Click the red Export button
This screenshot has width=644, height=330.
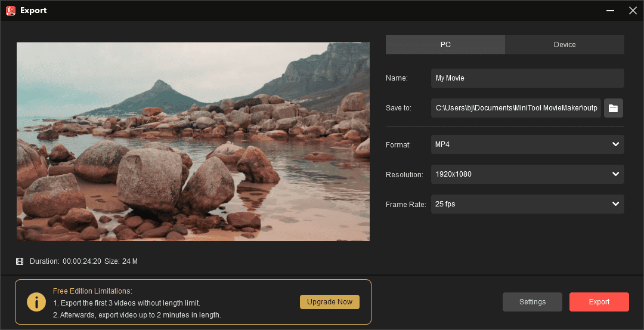click(x=599, y=301)
